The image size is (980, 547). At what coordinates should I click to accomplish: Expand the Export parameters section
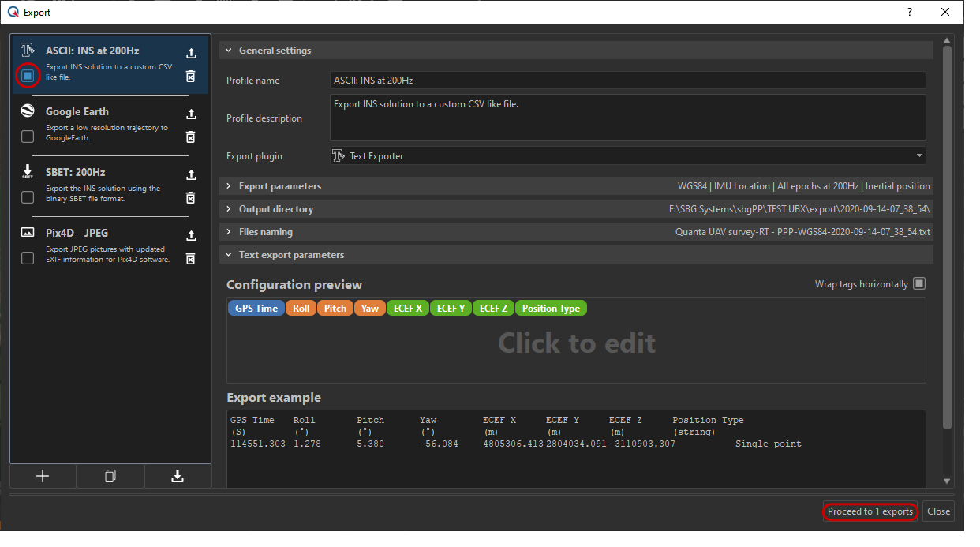tap(280, 186)
